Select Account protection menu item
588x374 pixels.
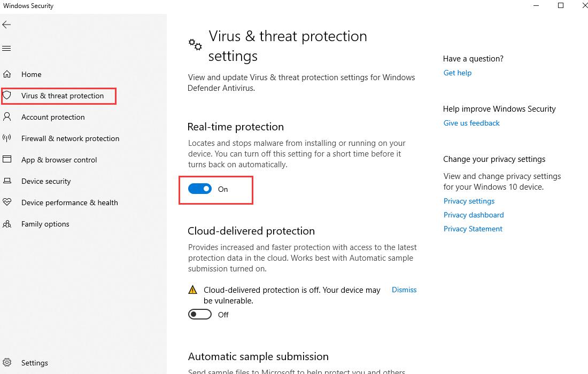click(53, 117)
